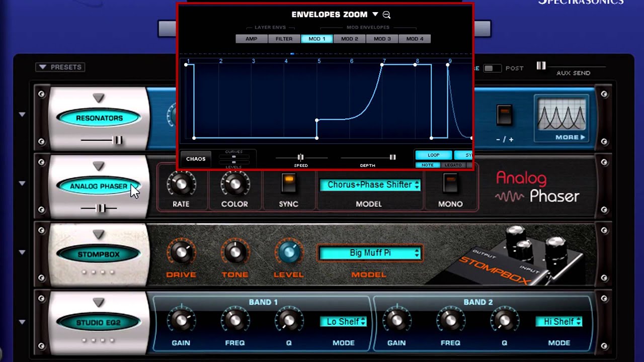The width and height of the screenshot is (644, 362).
Task: Click the Band 1 FREQ knob
Action: [234, 321]
